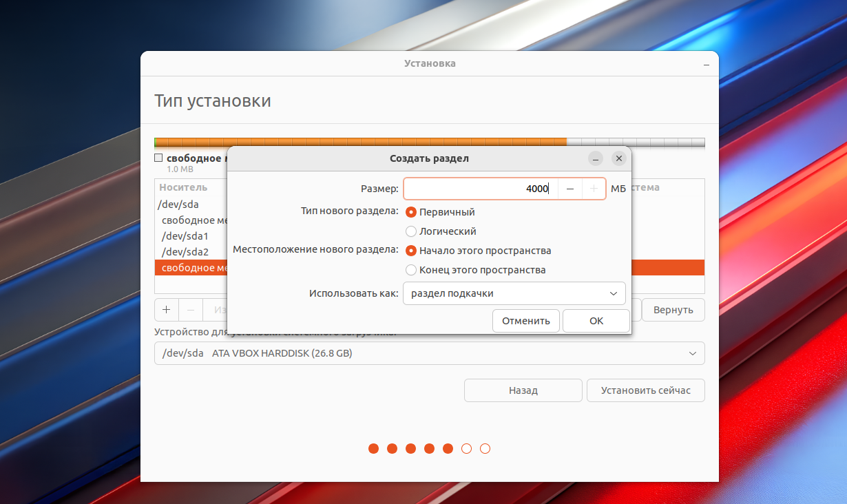This screenshot has width=847, height=504.
Task: Select End of this space location
Action: pos(411,270)
